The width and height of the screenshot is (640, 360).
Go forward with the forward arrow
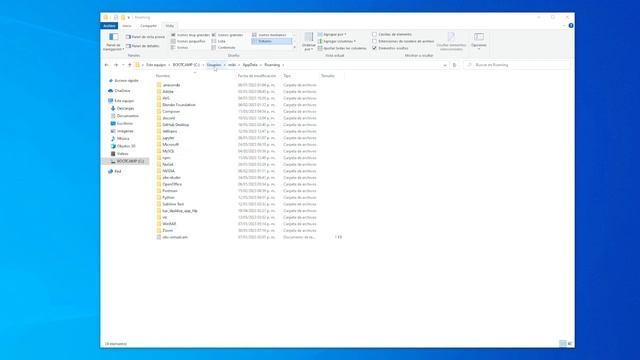116,65
